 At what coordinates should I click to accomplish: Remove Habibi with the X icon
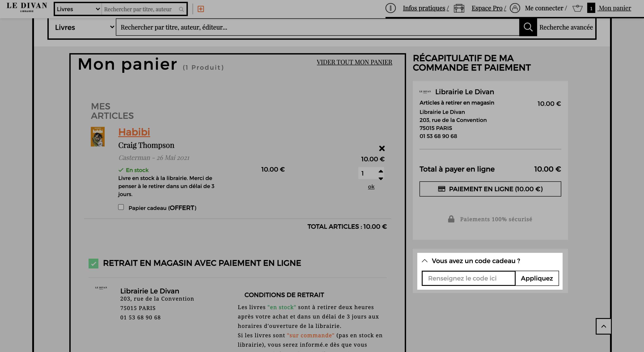382,149
